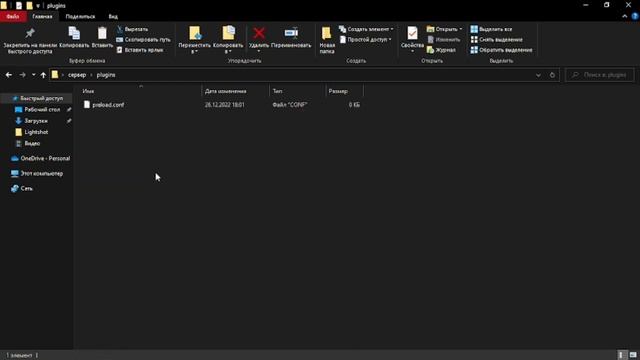Select the preload.conf file
Viewport: 640px width, 360px height.
point(108,105)
